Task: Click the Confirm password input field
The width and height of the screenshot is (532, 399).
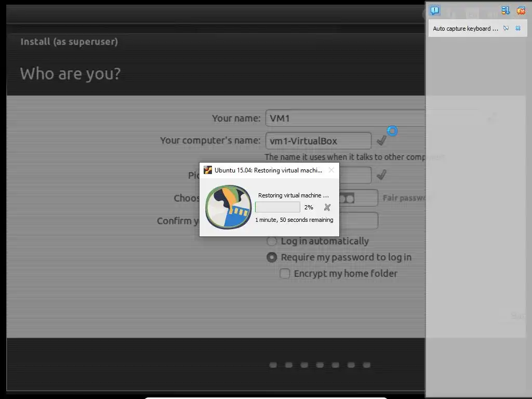Action: (358, 220)
